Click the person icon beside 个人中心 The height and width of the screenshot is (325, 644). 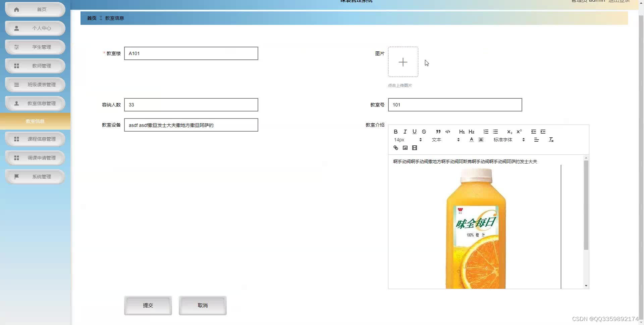point(16,28)
